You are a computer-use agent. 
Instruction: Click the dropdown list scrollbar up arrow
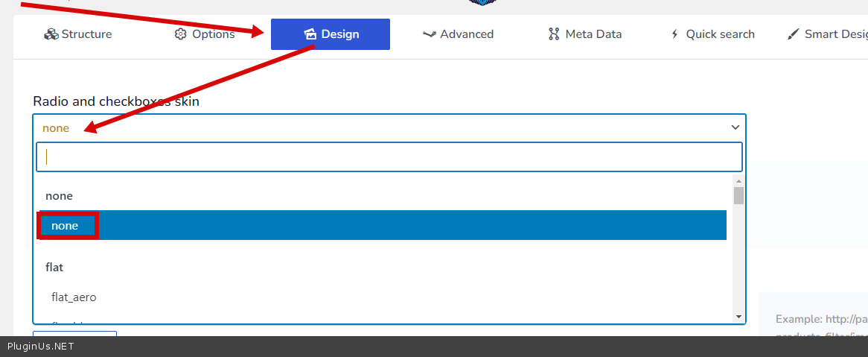click(x=738, y=181)
